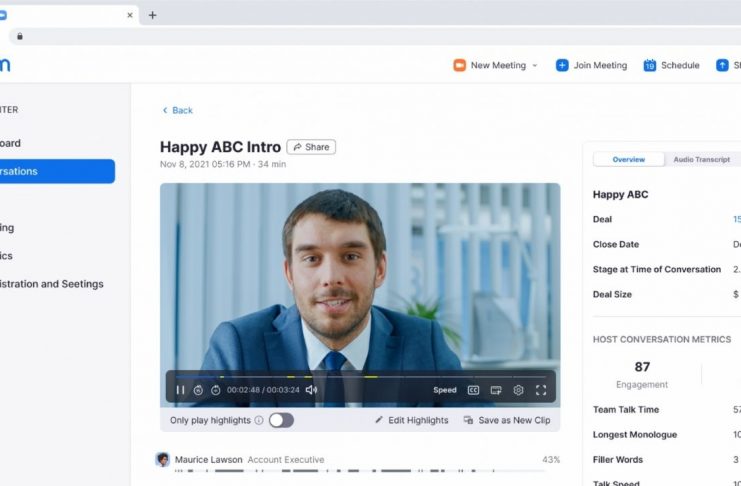Click the Share Screen arrow icon
This screenshot has height=486, width=741.
(722, 65)
